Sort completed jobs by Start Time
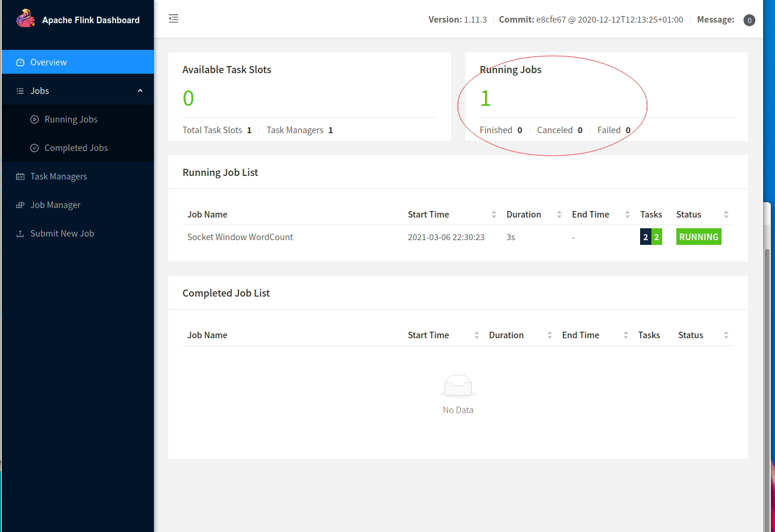Screen dimensions: 775x532 [x=477, y=335]
